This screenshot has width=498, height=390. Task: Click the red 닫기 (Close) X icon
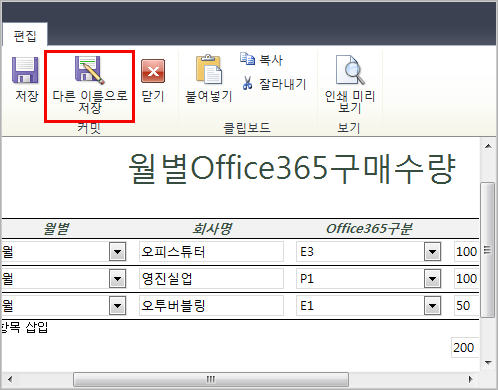[x=153, y=71]
